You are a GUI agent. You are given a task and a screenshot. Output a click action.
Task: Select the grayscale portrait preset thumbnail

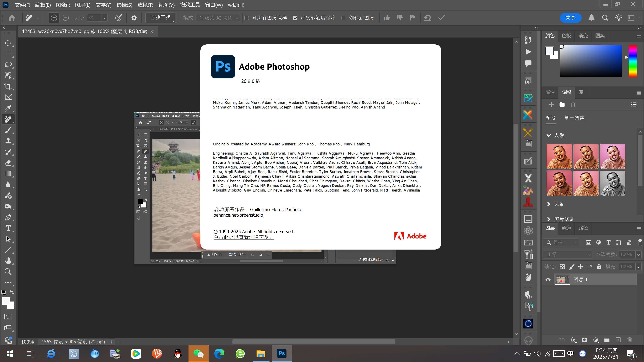(613, 183)
